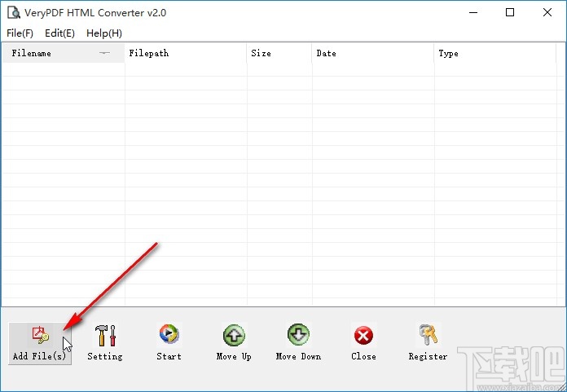Image resolution: width=567 pixels, height=392 pixels.
Task: Open the File(F) menu
Action: pos(20,33)
